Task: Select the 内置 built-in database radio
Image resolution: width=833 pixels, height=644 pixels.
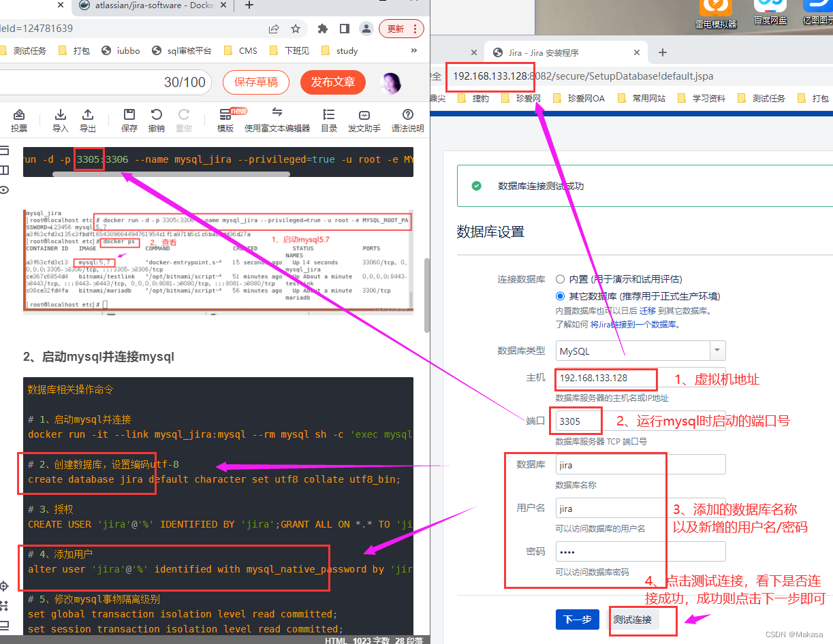Action: tap(560, 279)
